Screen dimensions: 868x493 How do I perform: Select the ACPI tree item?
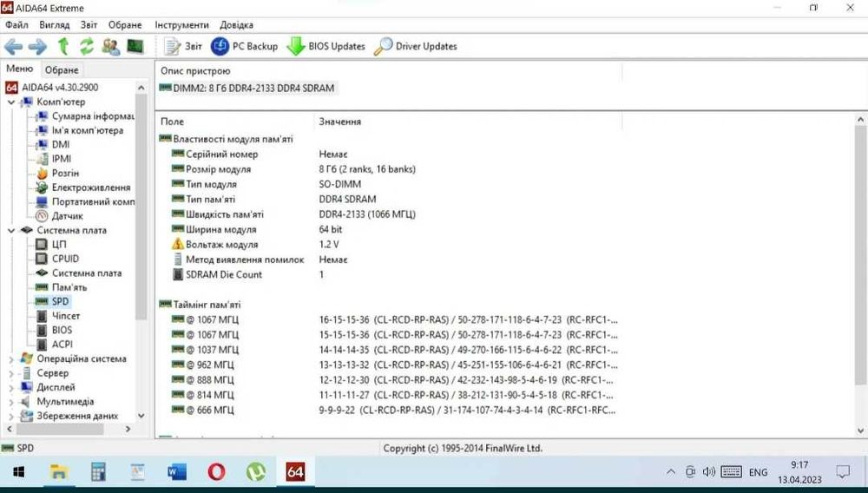[54, 345]
